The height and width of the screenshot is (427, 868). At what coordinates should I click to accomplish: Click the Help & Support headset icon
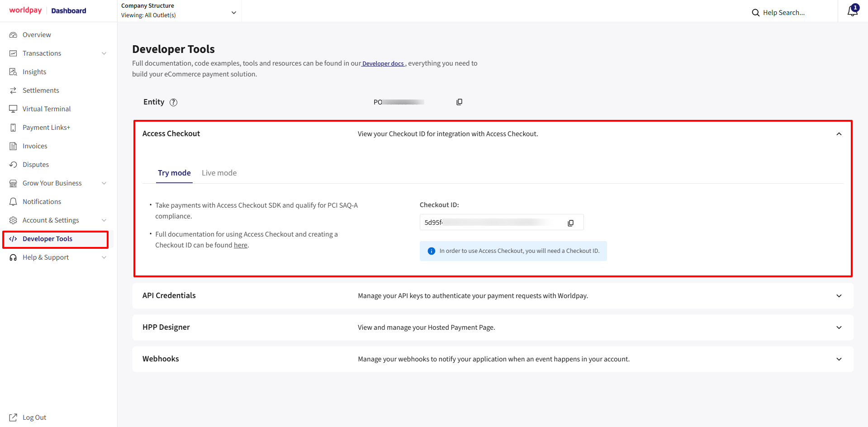[x=13, y=257]
